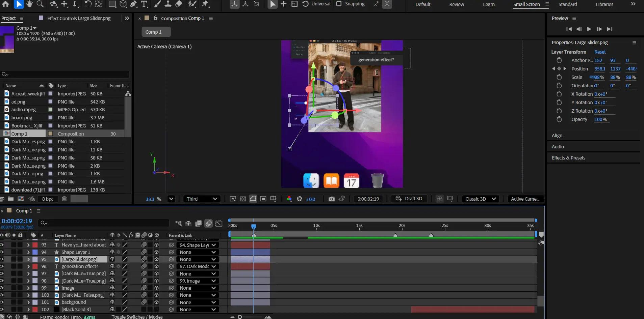The width and height of the screenshot is (644, 319).
Task: Enable the Snapping checkbox
Action: 339,4
